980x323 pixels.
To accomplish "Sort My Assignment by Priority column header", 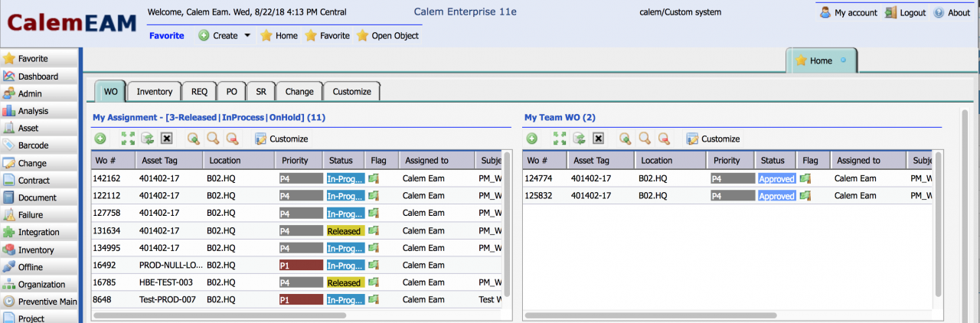I will pyautogui.click(x=298, y=160).
